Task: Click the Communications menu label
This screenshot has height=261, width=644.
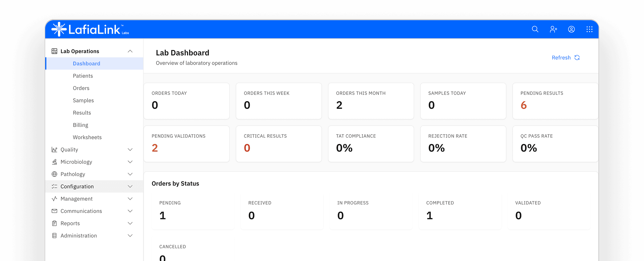Action: 81,211
